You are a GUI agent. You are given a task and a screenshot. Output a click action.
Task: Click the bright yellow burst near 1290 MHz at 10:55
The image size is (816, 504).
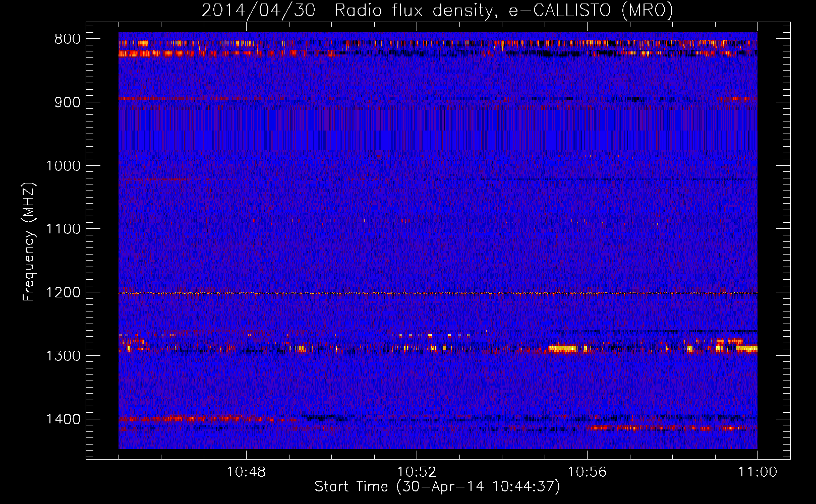[x=563, y=348]
